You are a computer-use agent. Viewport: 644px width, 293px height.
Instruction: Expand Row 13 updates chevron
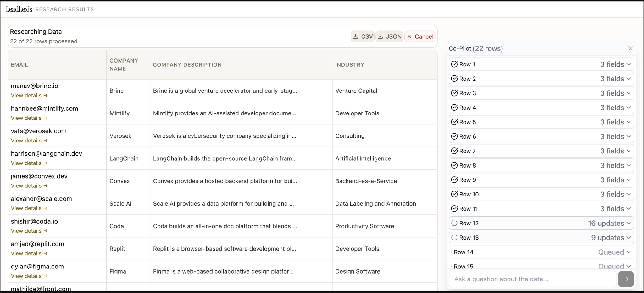click(629, 238)
